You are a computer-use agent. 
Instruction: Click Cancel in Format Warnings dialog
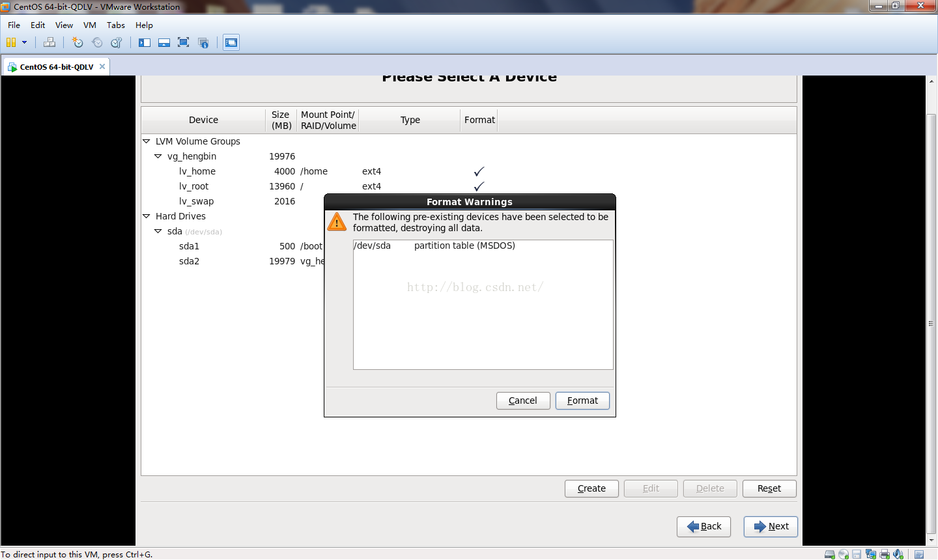(x=523, y=400)
